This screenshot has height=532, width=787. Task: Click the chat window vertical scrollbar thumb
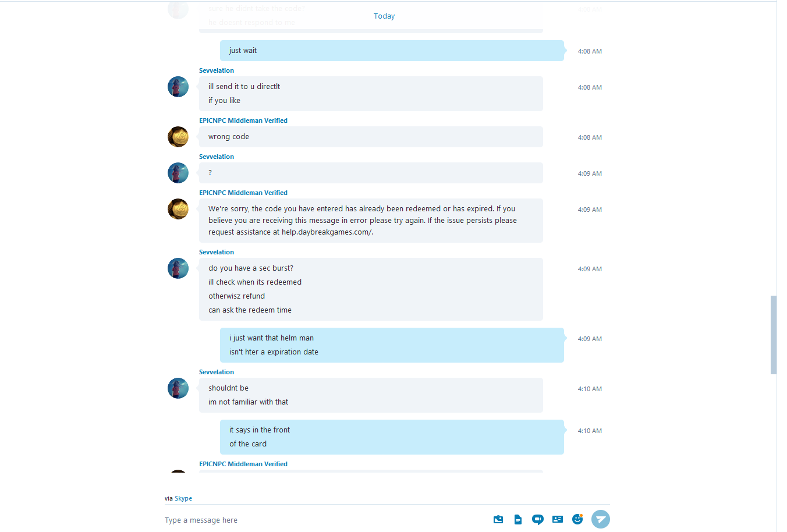[x=774, y=335]
